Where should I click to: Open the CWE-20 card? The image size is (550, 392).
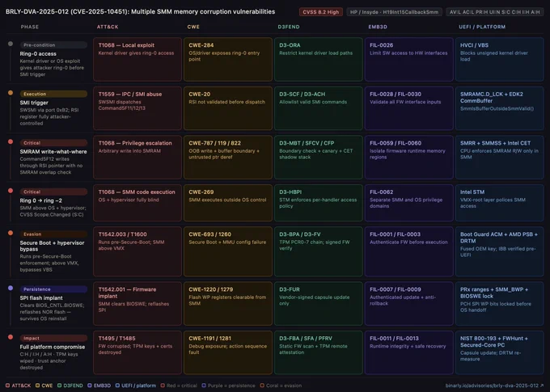(228, 108)
